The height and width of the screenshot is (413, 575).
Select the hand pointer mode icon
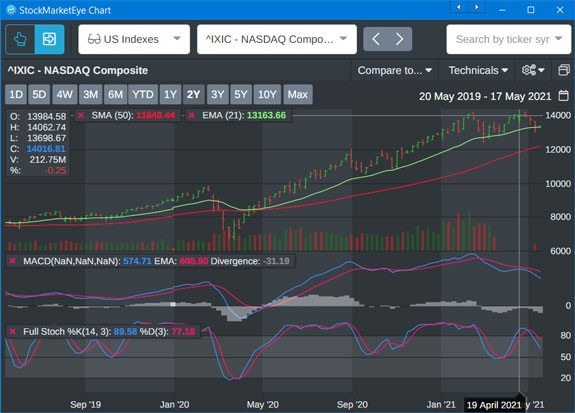pyautogui.click(x=20, y=39)
